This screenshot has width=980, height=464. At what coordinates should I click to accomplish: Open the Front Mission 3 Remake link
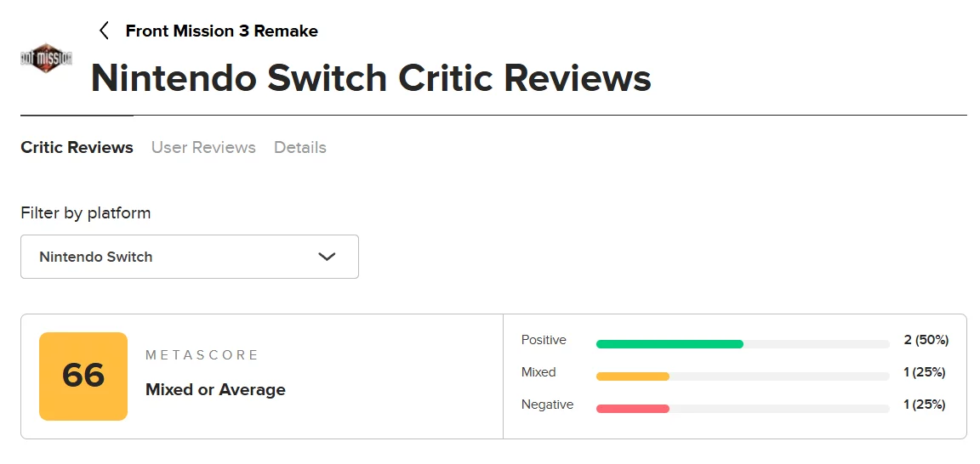[x=221, y=31]
